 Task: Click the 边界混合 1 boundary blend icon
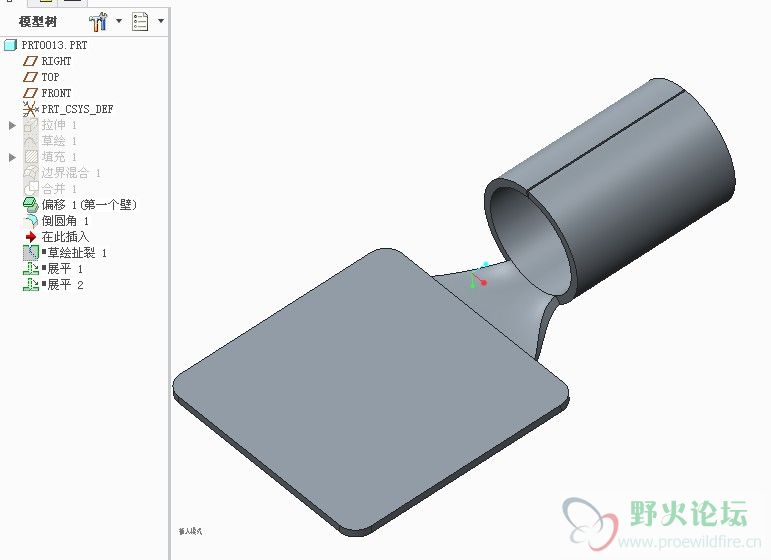[x=30, y=173]
